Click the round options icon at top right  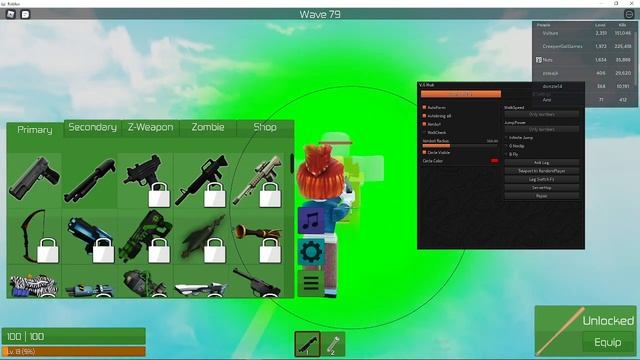pyautogui.click(x=629, y=14)
